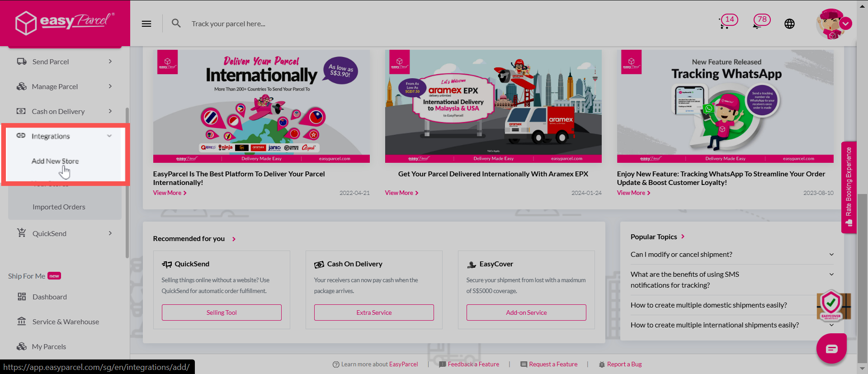
Task: Click the Extra Service button
Action: (x=374, y=312)
